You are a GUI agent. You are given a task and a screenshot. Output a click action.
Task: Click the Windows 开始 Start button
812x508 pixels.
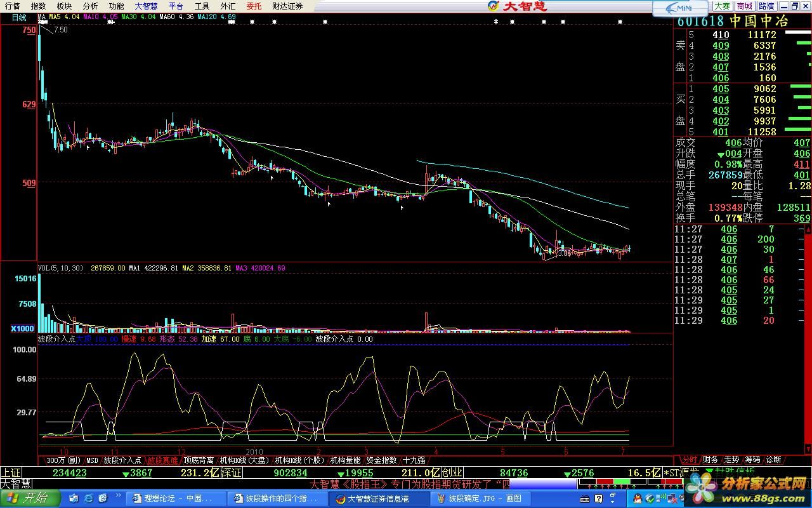[30, 498]
